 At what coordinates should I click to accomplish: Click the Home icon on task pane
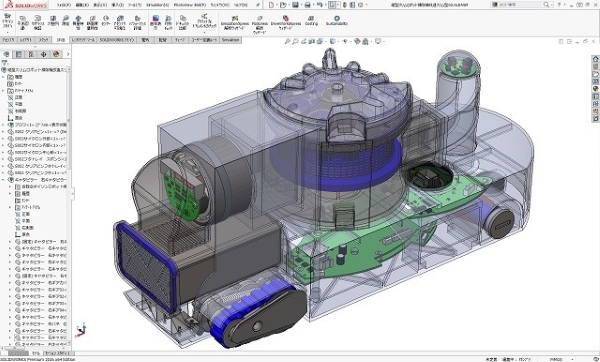pyautogui.click(x=595, y=59)
